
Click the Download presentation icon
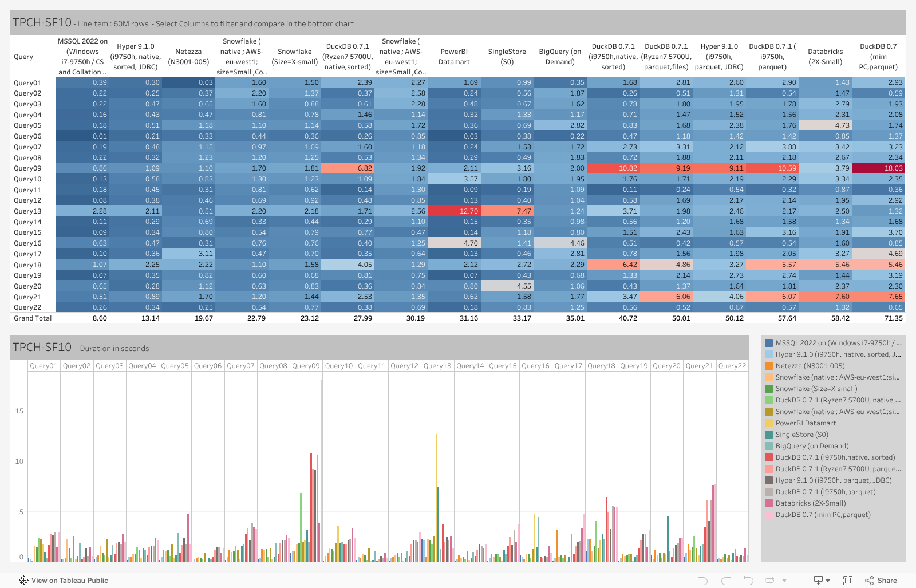(818, 581)
